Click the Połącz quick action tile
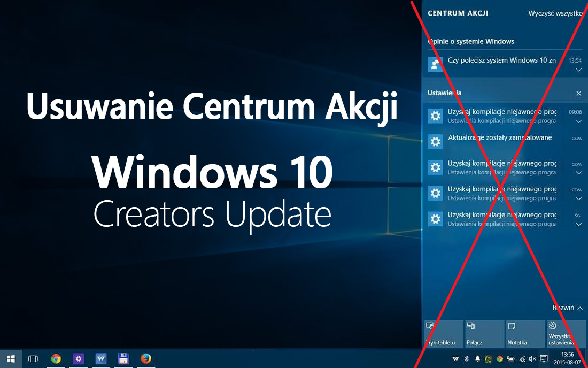The height and width of the screenshot is (368, 588). click(x=484, y=333)
